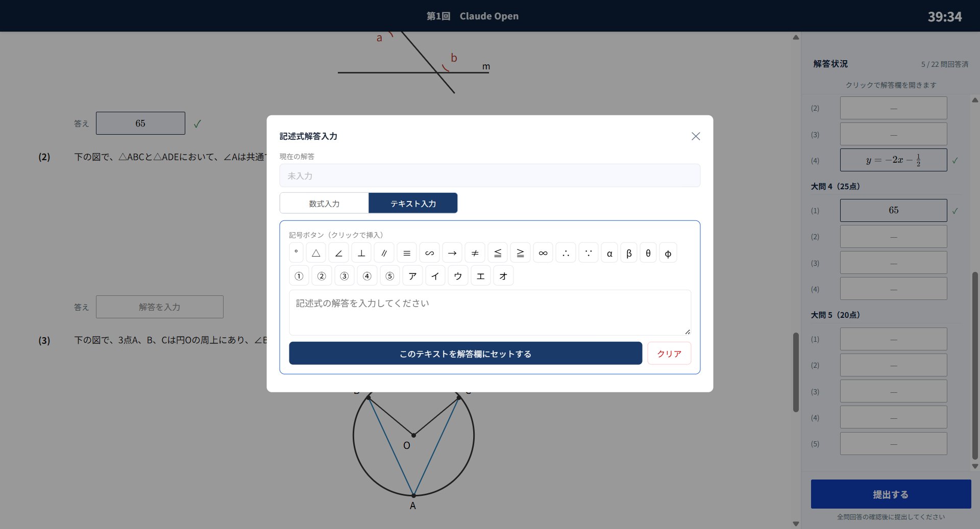This screenshot has height=529, width=980.
Task: Click the sidebar scrollbar down arrow
Action: 975,466
